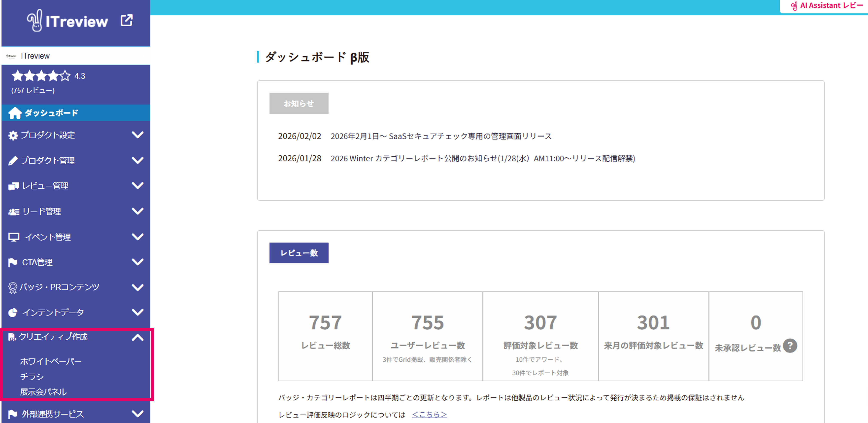Click the gear icon for プロダクト設定
This screenshot has width=868, height=423.
pos(13,135)
